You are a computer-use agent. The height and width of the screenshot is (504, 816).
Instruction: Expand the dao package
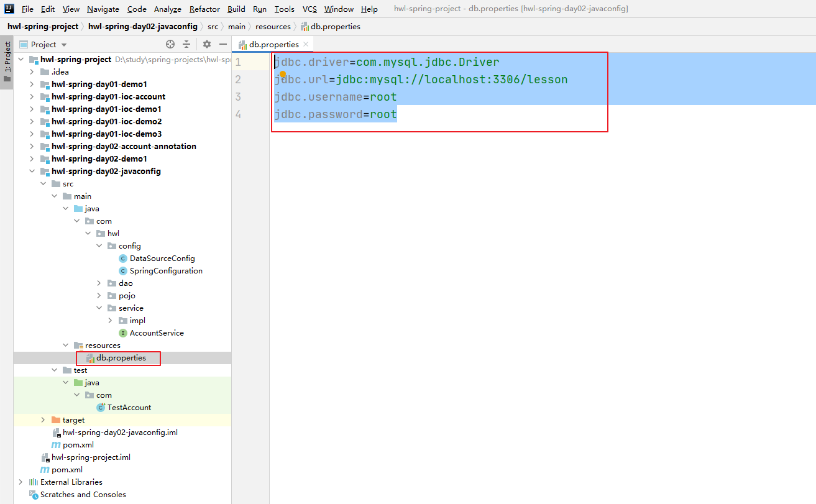coord(99,283)
